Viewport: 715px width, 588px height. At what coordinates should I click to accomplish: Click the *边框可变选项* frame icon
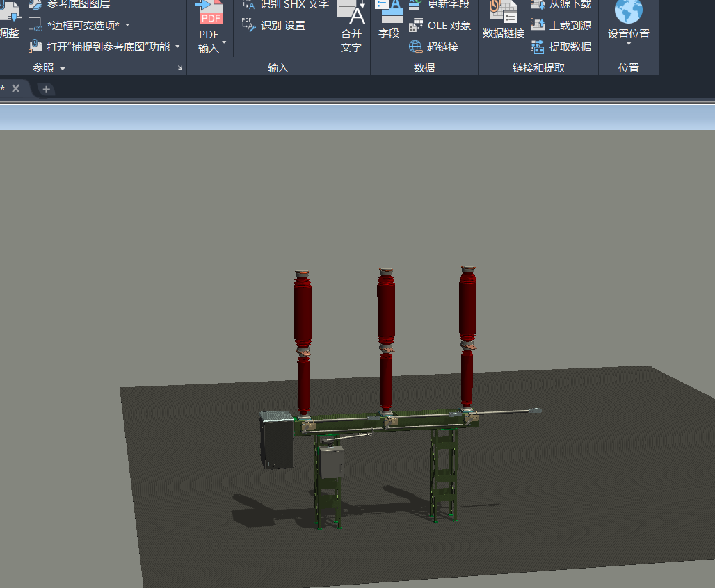35,24
